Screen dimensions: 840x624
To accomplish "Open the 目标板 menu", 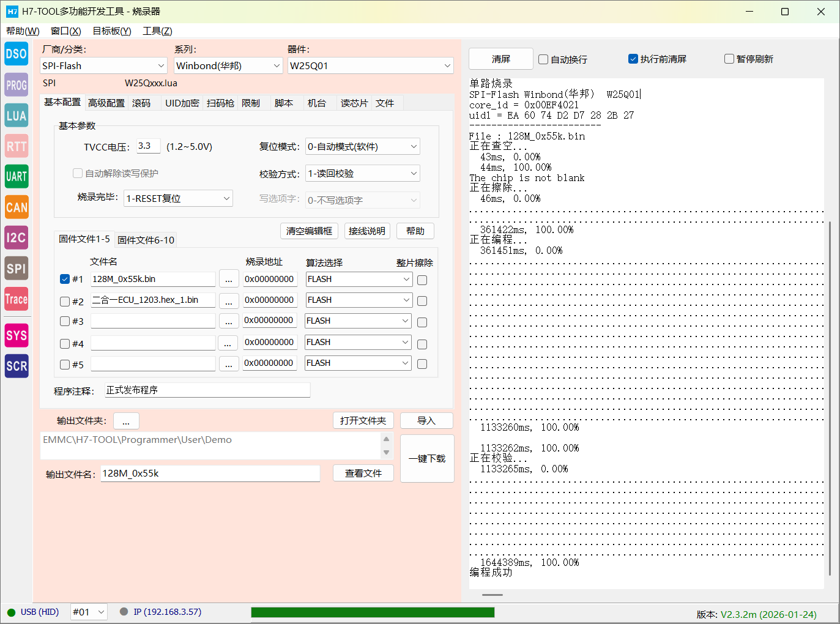I will [111, 31].
